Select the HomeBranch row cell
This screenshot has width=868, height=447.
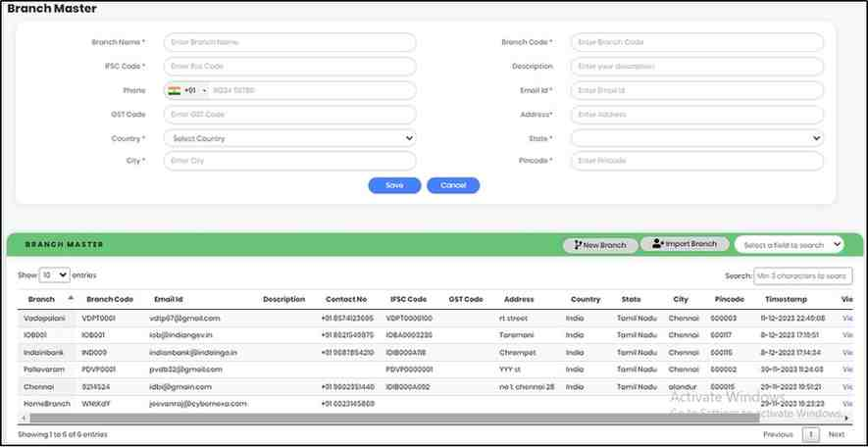pos(47,404)
